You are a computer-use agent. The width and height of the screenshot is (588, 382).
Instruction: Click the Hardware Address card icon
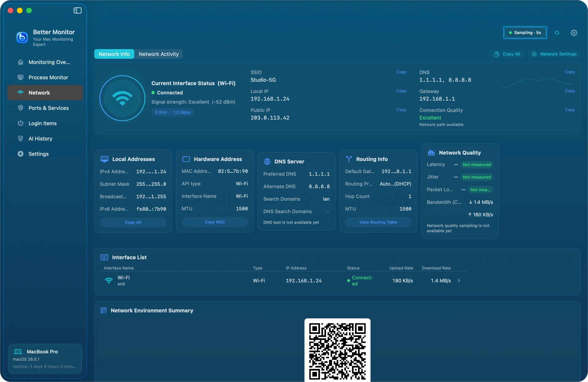(186, 159)
